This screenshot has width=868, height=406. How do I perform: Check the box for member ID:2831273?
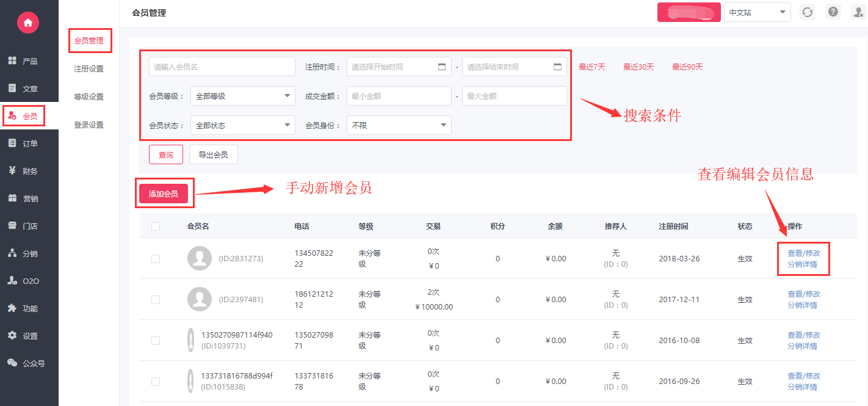point(156,259)
